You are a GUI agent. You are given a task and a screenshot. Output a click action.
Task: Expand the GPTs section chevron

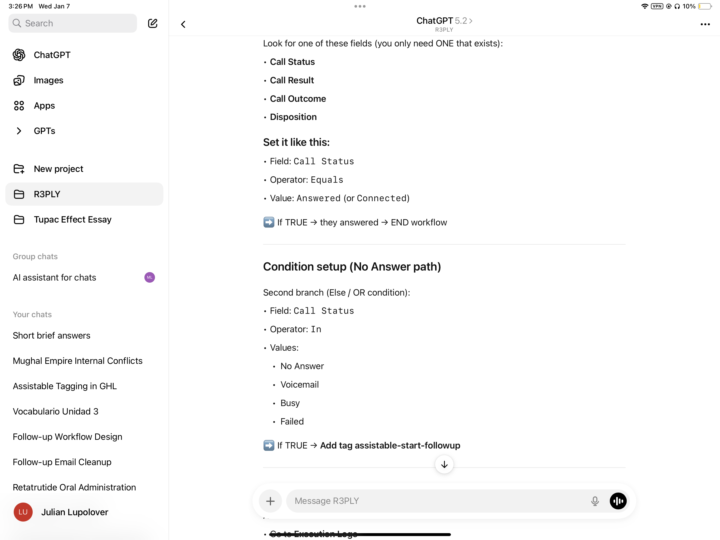click(x=19, y=131)
